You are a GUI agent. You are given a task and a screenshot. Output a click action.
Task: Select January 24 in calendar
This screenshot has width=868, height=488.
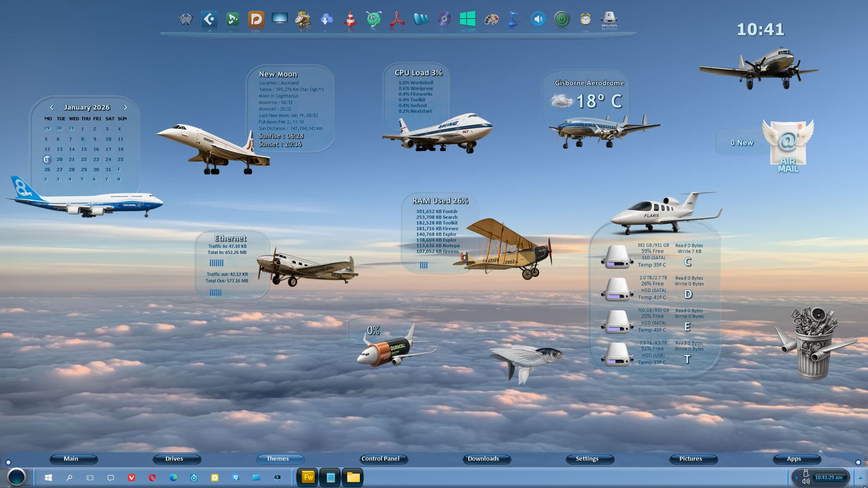pos(108,160)
